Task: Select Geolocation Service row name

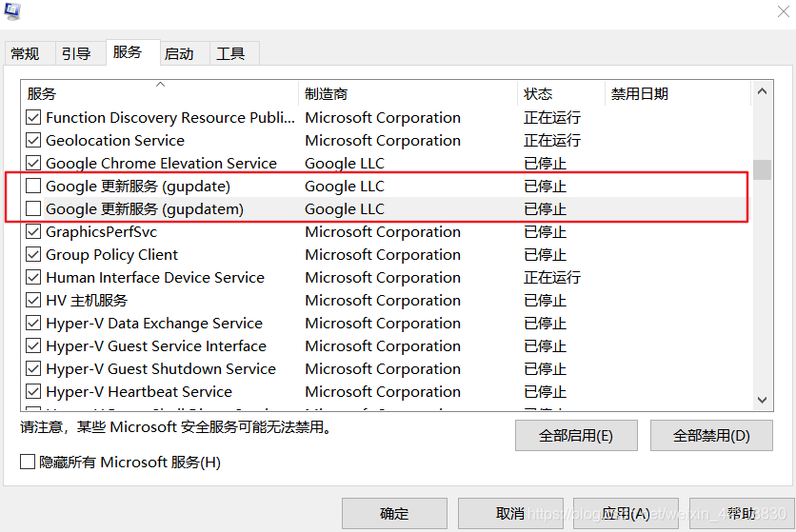Action: click(115, 141)
